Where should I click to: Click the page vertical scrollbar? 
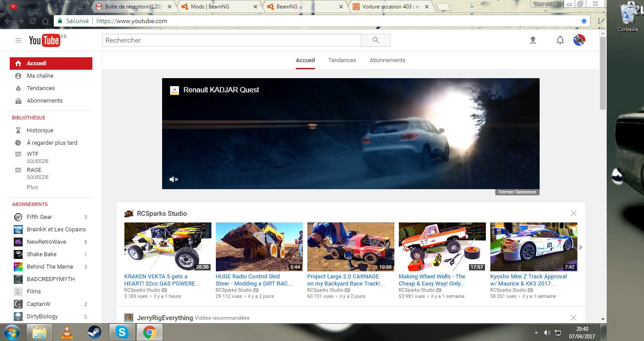[603, 73]
